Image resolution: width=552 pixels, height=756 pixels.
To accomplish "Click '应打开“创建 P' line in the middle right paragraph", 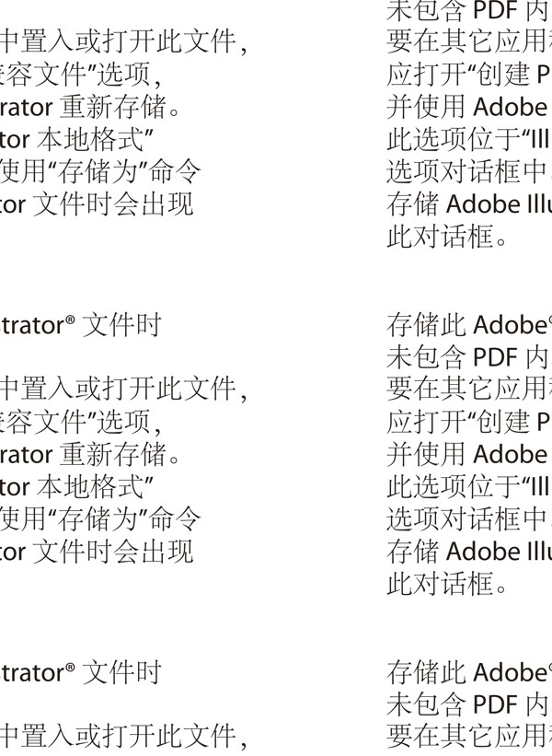I will click(469, 422).
